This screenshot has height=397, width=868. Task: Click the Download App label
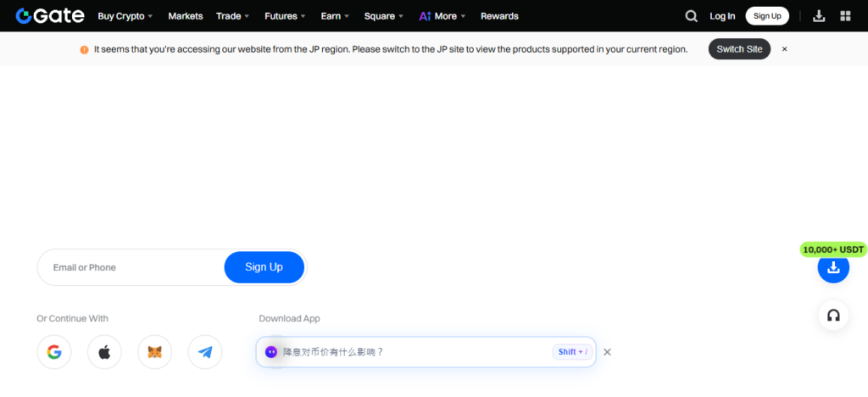tap(290, 318)
